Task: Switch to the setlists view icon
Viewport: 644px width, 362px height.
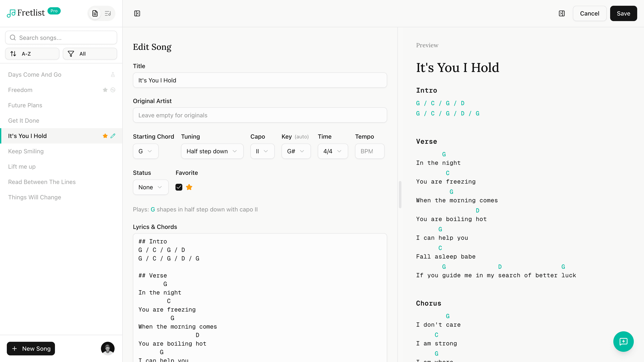Action: click(x=108, y=13)
